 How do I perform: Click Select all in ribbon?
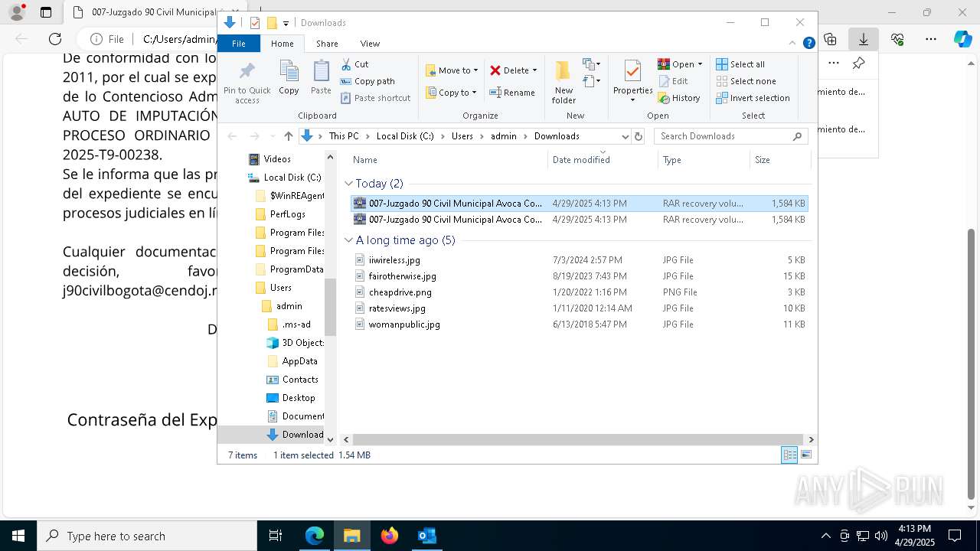point(740,64)
